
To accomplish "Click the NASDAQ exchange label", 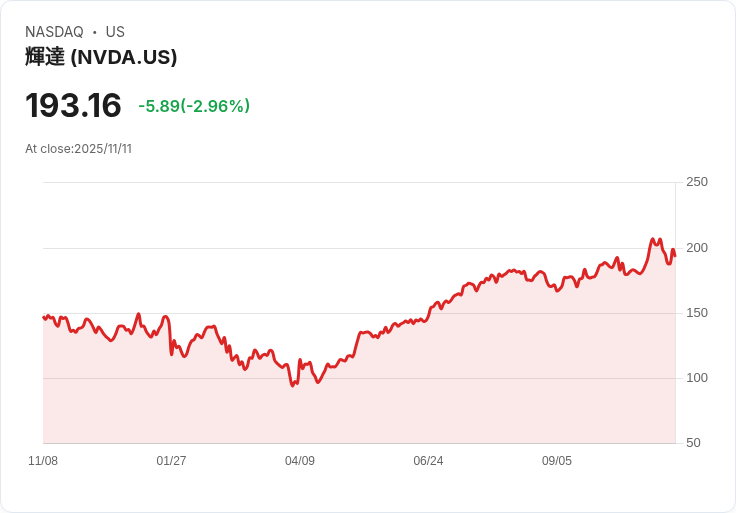I will click(54, 32).
